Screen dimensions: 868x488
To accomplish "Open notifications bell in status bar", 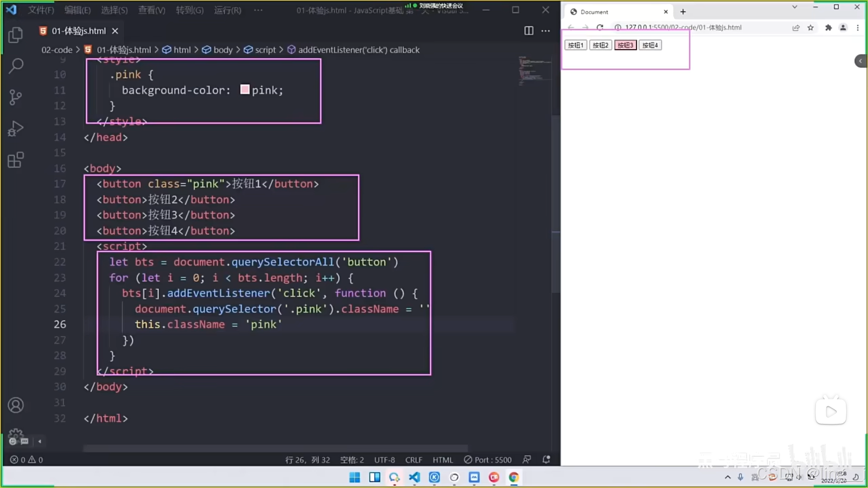I will (x=546, y=460).
